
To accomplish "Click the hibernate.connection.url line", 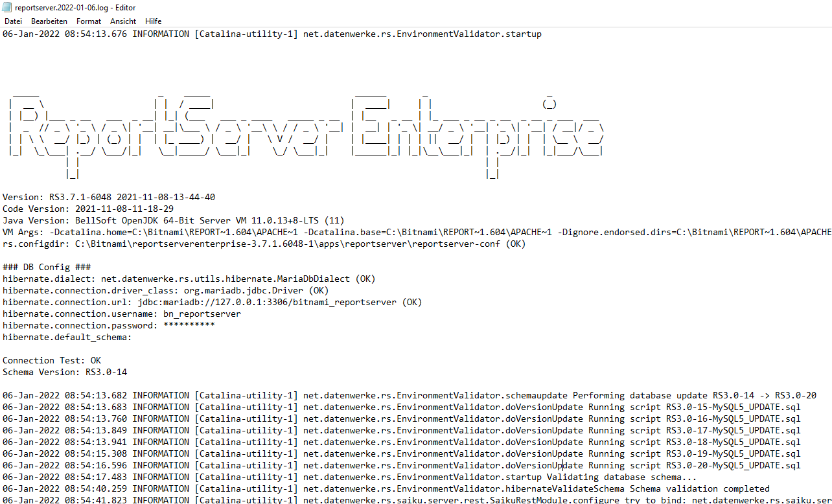I will [213, 303].
